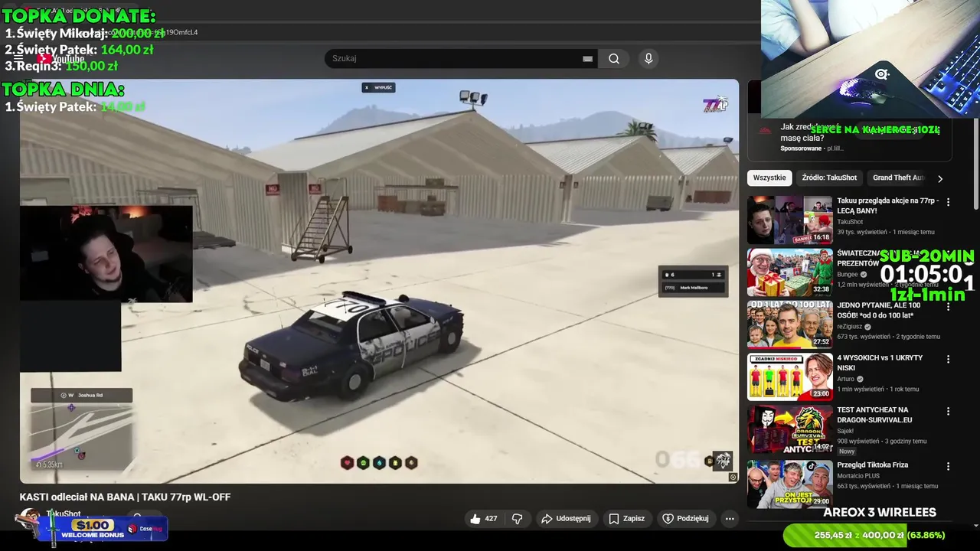Open the 32:38 Christmas gifts thumbnail
This screenshot has height=551, width=980.
[790, 272]
